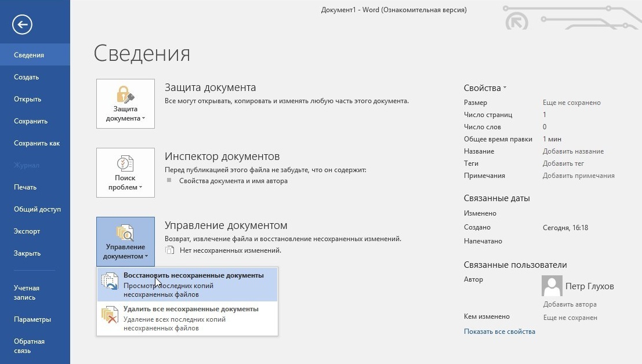
Task: Click the author avatar picture
Action: tap(552, 286)
